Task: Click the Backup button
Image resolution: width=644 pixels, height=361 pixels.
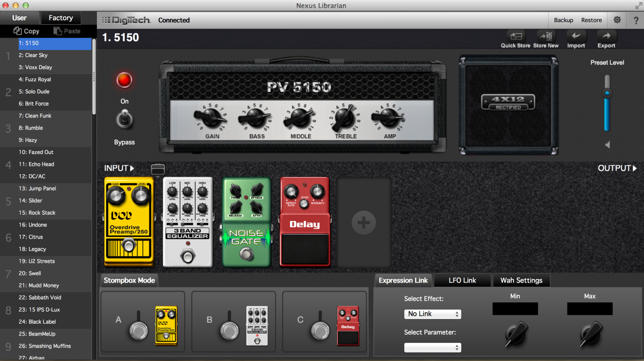Action: (563, 20)
